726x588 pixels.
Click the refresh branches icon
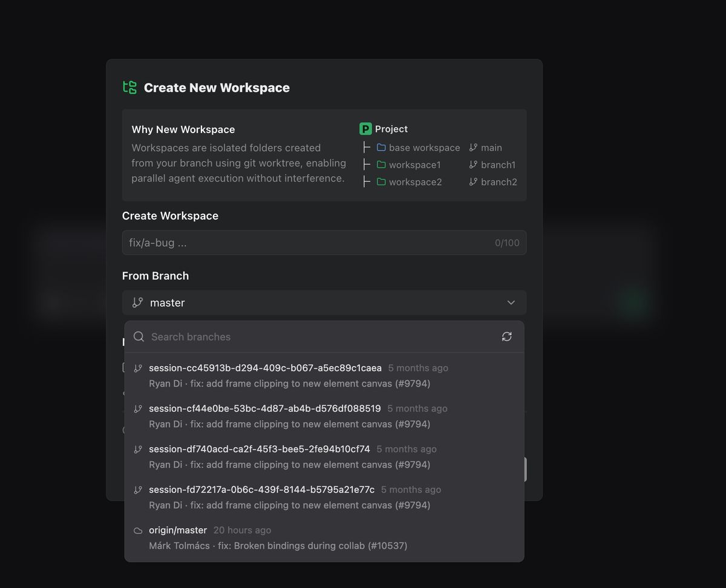click(507, 336)
